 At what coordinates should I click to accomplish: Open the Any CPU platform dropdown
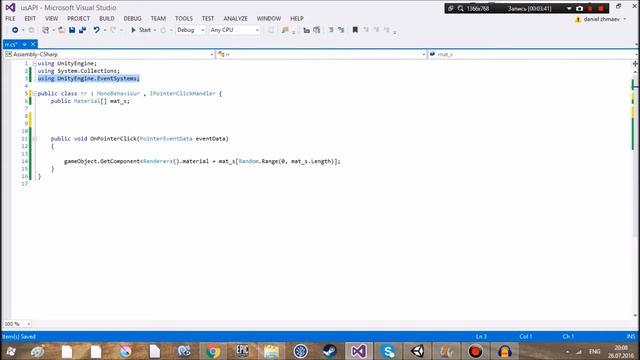click(234, 30)
